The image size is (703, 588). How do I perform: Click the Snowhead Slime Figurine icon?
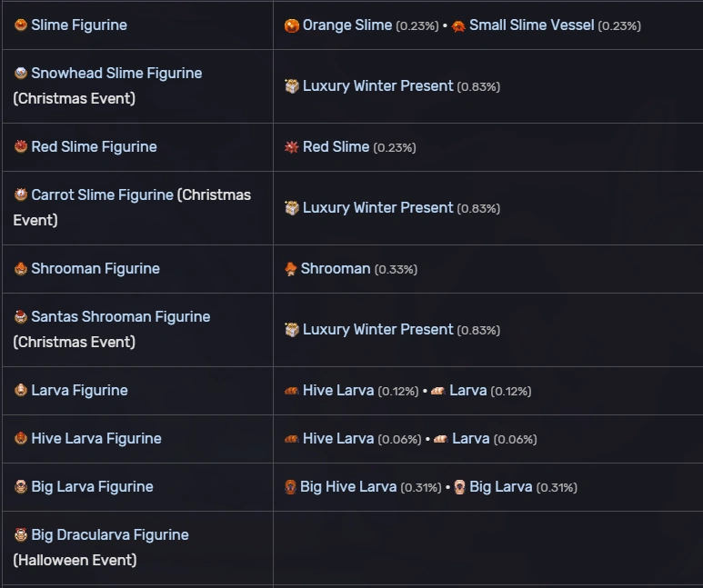point(21,74)
